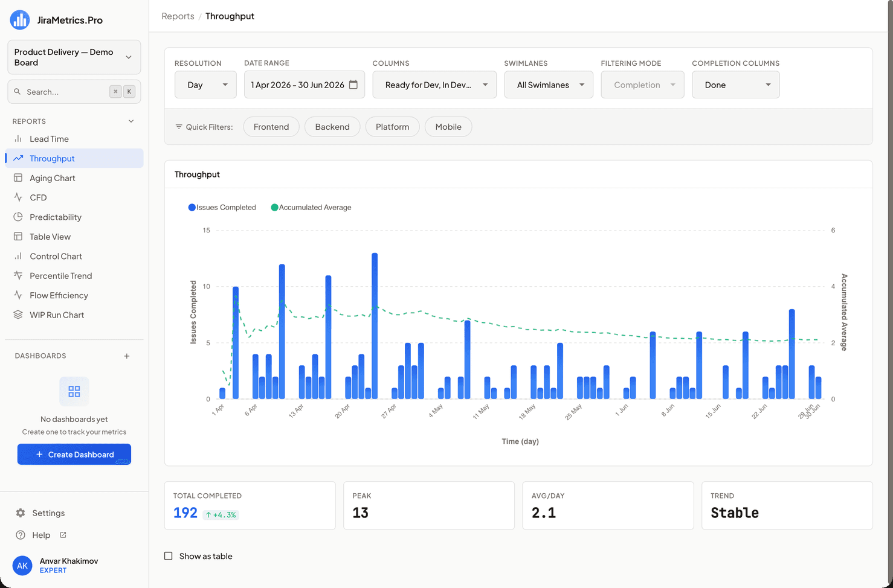Click the JiraMetrics.Pro logo icon
The width and height of the screenshot is (893, 588).
coord(20,20)
